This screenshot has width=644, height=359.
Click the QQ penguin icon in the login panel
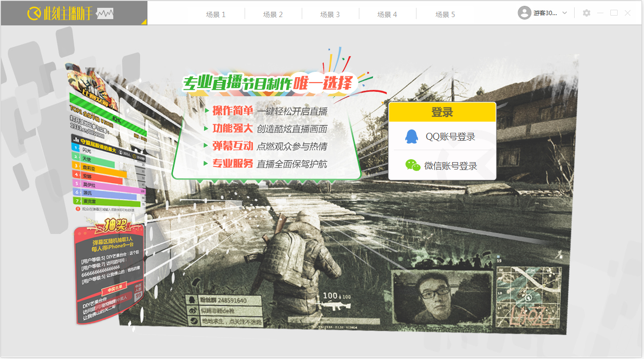[x=411, y=136]
